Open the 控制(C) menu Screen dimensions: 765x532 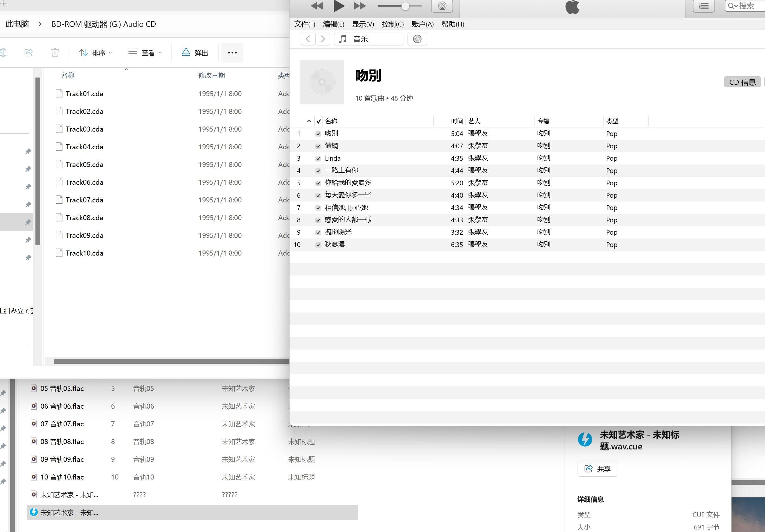[393, 24]
